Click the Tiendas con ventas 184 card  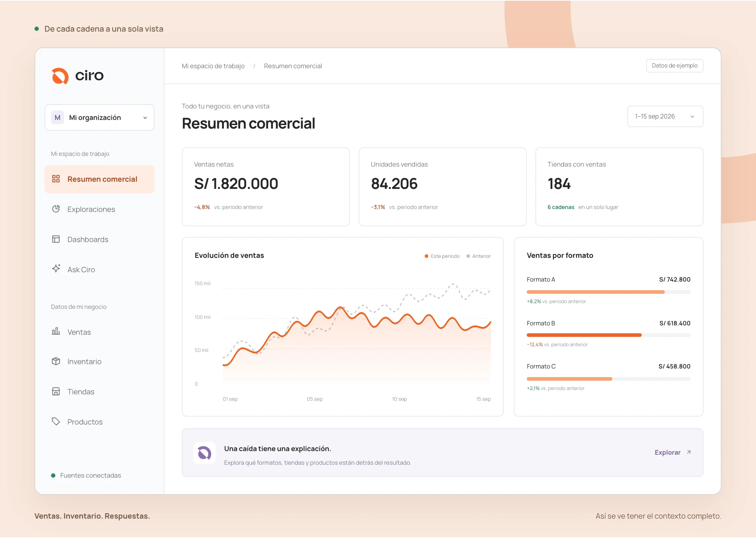[x=619, y=187]
